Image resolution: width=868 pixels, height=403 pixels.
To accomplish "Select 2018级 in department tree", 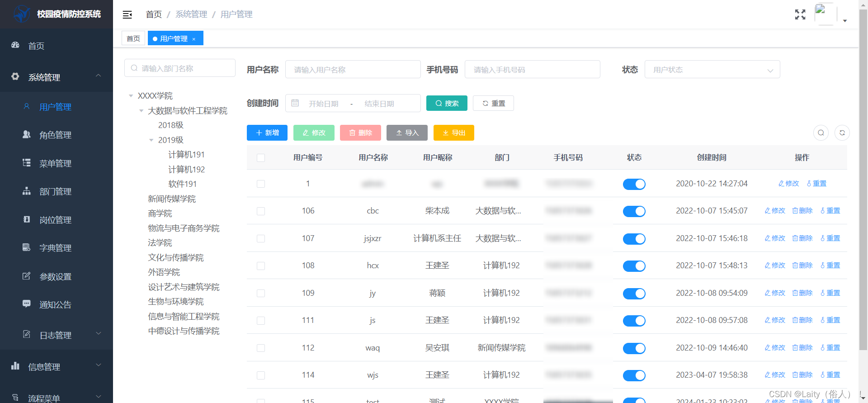I will (171, 125).
